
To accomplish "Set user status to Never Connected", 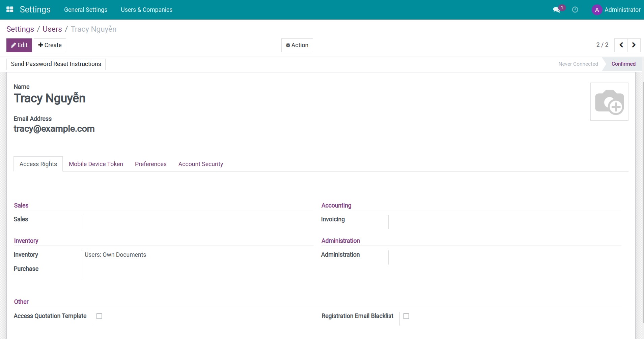I will [578, 64].
